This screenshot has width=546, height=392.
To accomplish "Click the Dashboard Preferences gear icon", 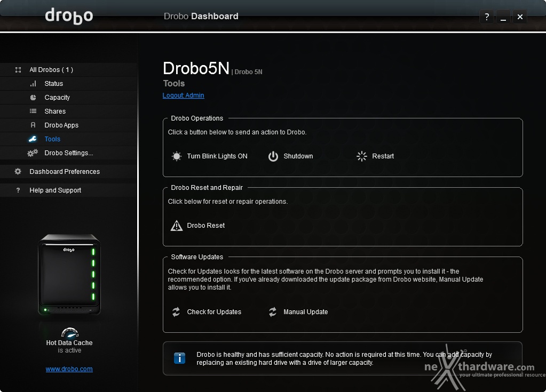I will point(18,172).
